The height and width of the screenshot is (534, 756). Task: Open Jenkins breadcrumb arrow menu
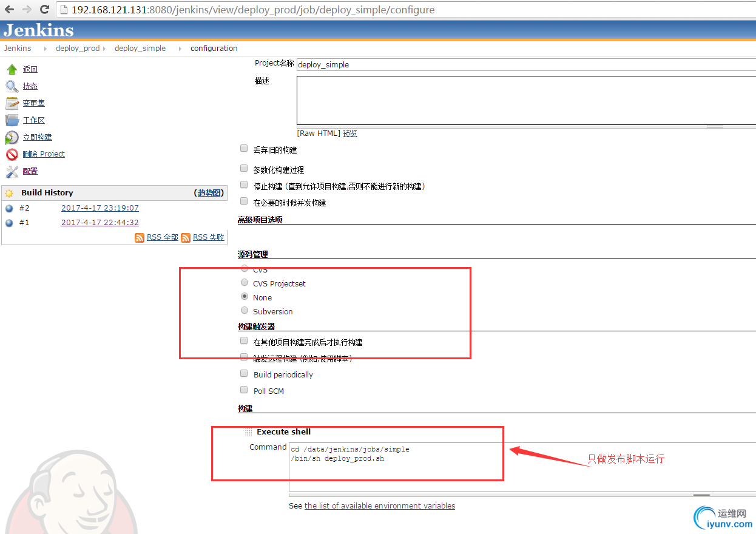pyautogui.click(x=45, y=49)
